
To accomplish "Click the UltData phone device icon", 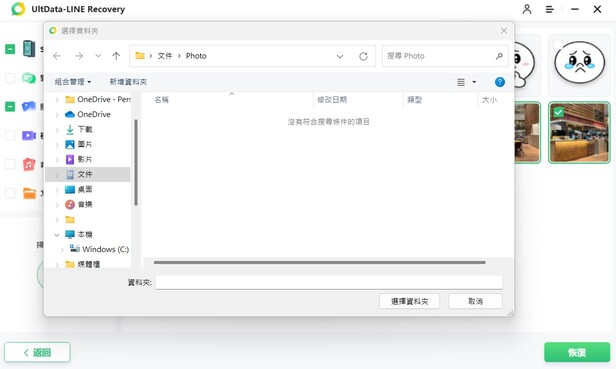I will (29, 49).
